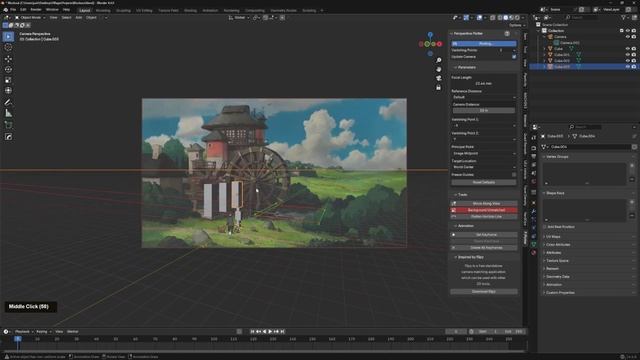
Task: Click the Focal Length value field
Action: 484,83
